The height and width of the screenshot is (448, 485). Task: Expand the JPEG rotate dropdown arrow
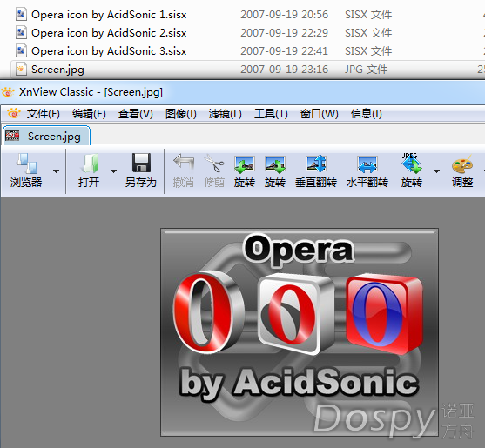[x=436, y=171]
